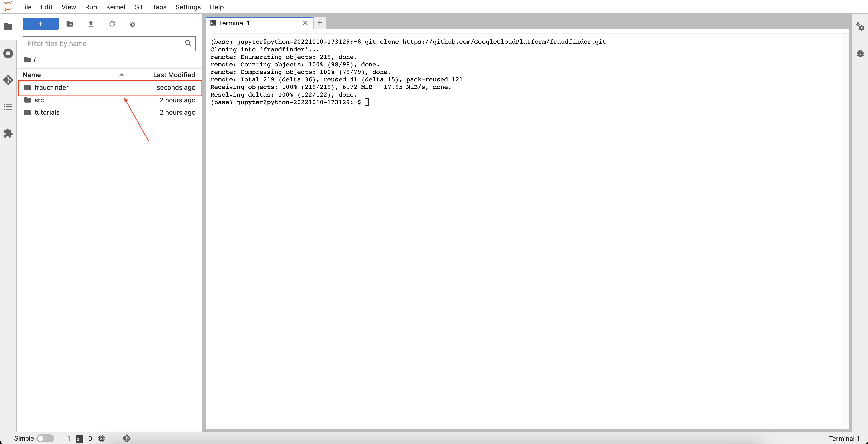The height and width of the screenshot is (444, 868).
Task: Sort by Last Modified column
Action: 174,75
